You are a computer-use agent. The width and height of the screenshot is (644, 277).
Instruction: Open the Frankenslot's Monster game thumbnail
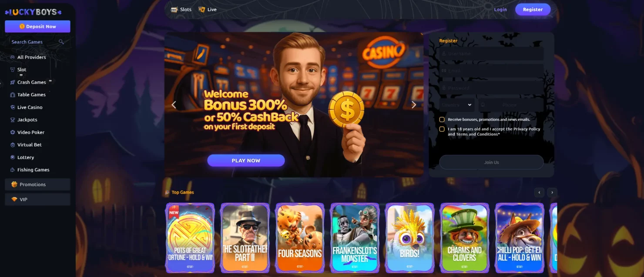coord(355,238)
